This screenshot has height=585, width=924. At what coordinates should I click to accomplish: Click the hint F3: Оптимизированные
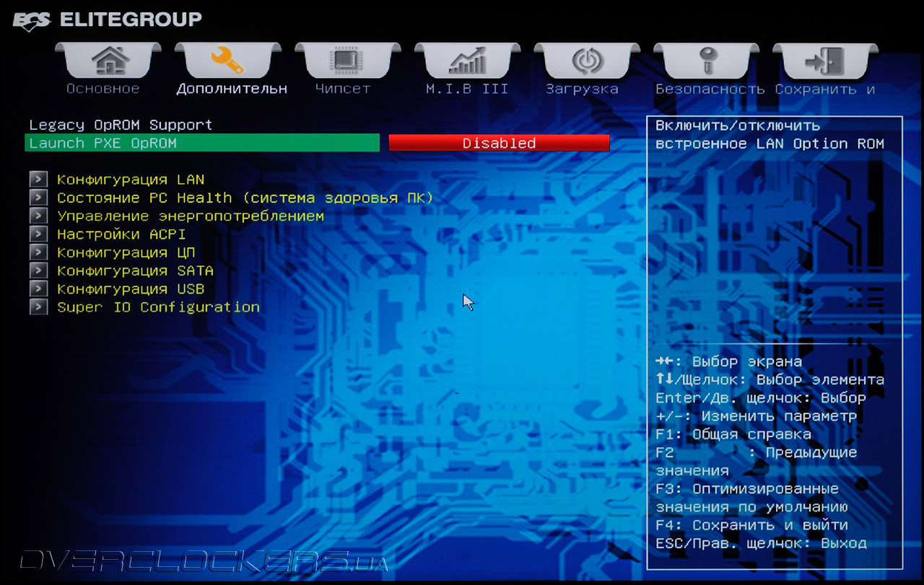(747, 489)
